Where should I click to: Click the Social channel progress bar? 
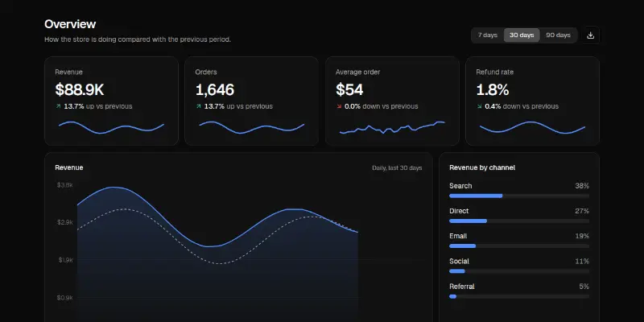[519, 271]
